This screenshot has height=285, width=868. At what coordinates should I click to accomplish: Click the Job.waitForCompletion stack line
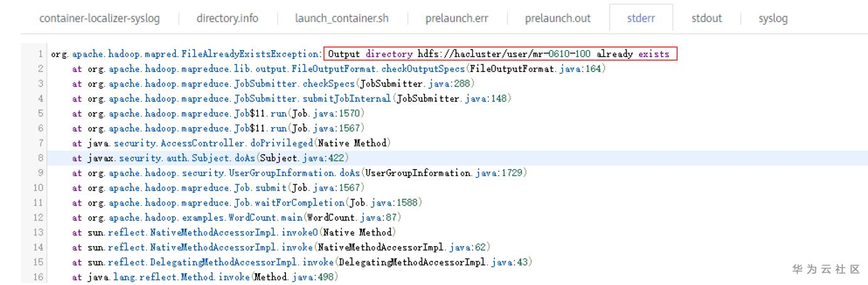246,203
